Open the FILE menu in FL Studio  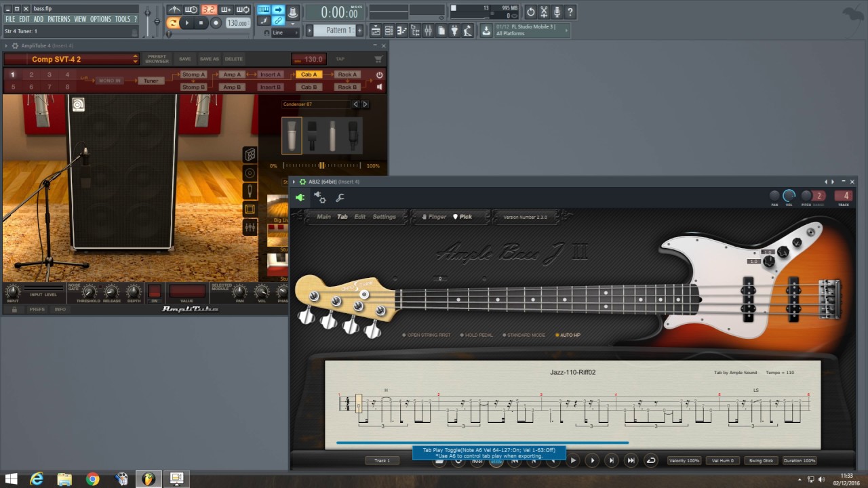10,19
